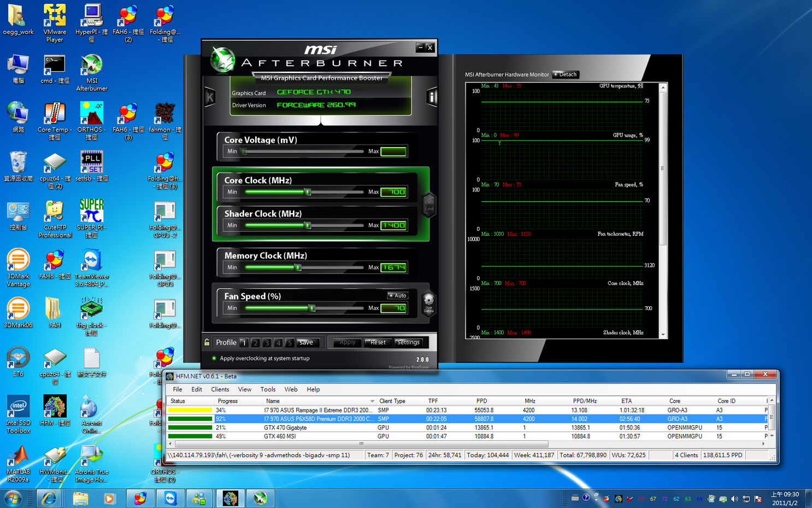Select the MSI Afterburner desktop shortcut
The width and height of the screenshot is (812, 508).
(x=91, y=72)
